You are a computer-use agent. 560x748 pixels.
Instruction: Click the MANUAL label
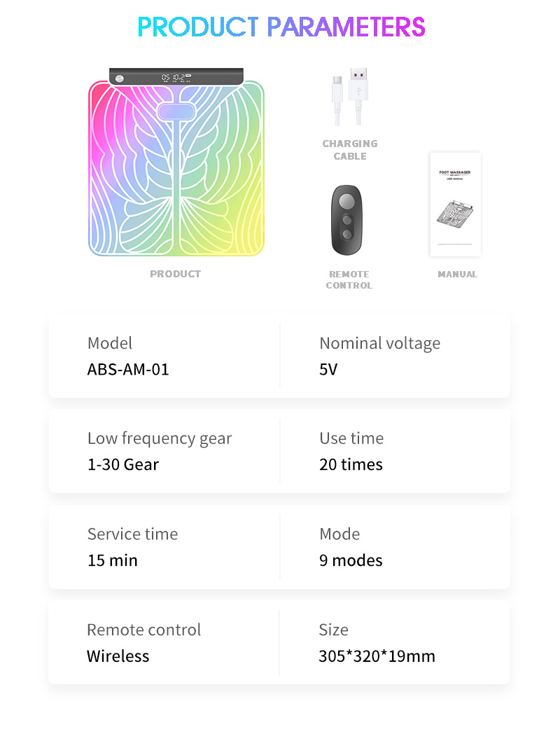click(458, 275)
